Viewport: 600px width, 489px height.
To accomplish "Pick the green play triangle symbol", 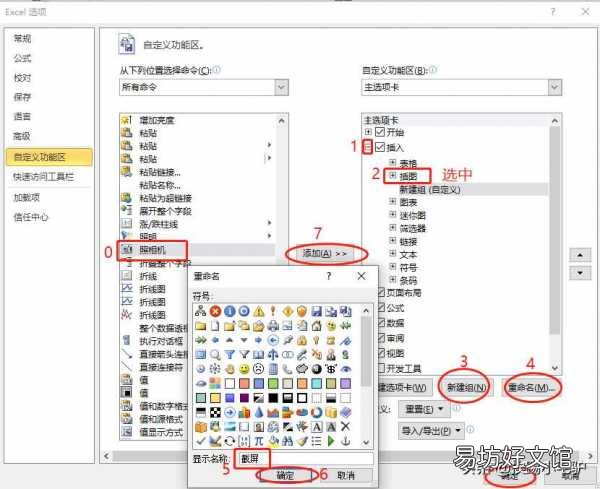I will pyautogui.click(x=331, y=441).
